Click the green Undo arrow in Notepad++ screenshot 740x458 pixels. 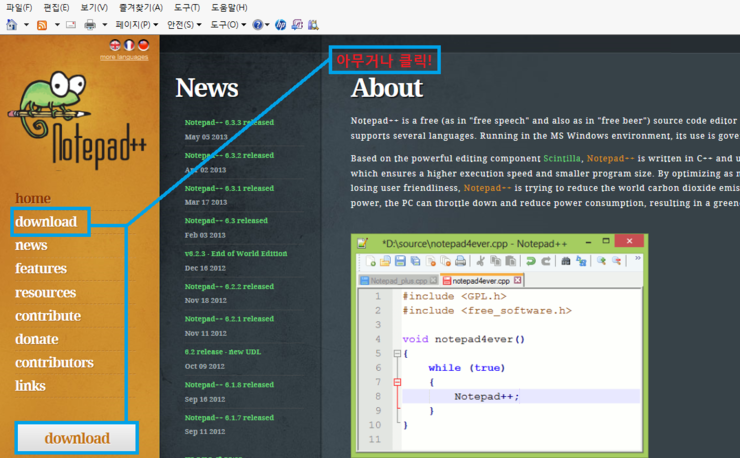point(530,261)
